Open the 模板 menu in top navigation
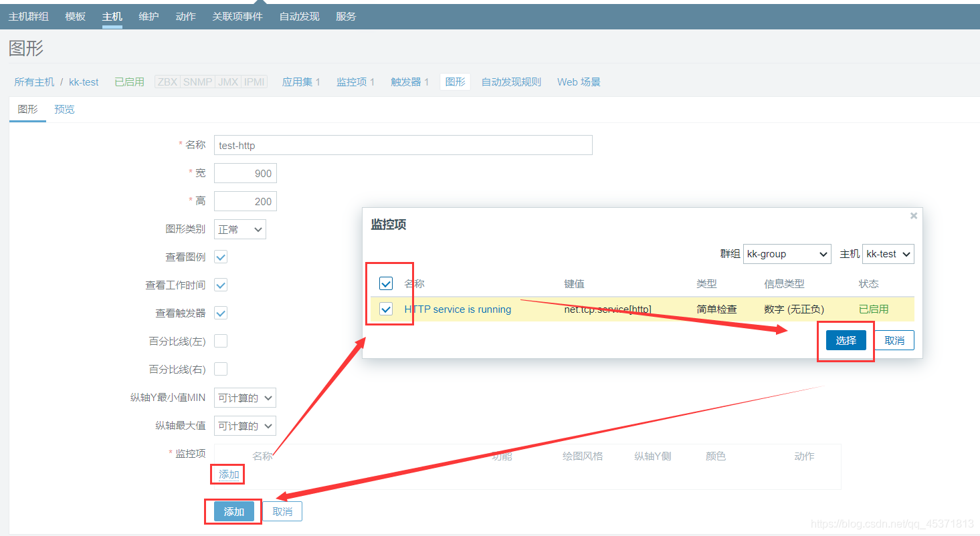Viewport: 980px width, 536px height. pos(76,16)
